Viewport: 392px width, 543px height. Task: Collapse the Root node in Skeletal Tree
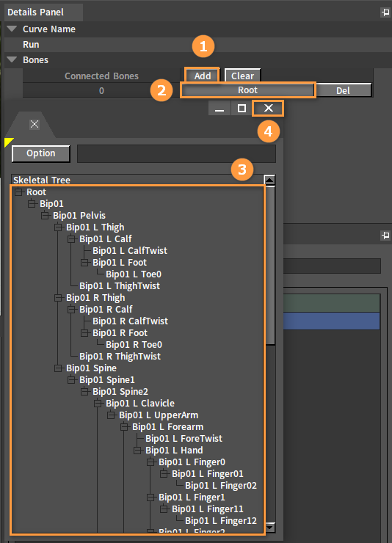point(18,192)
